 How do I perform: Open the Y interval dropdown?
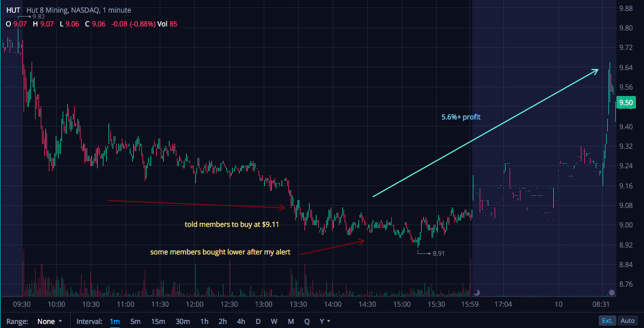pos(325,322)
